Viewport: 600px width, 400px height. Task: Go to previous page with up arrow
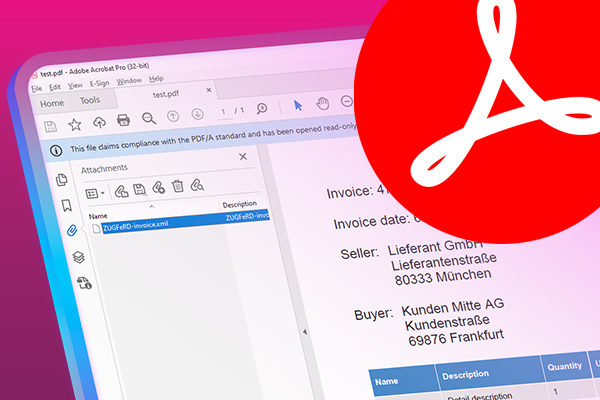174,116
